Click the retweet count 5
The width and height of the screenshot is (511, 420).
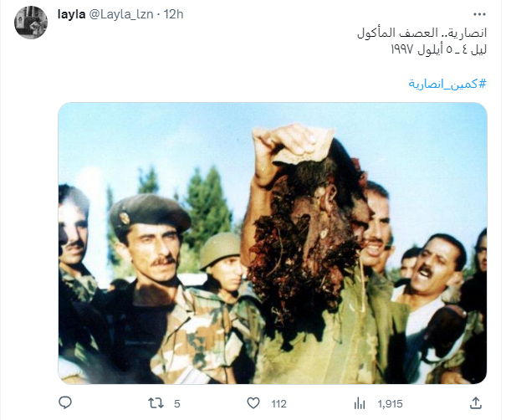[177, 404]
